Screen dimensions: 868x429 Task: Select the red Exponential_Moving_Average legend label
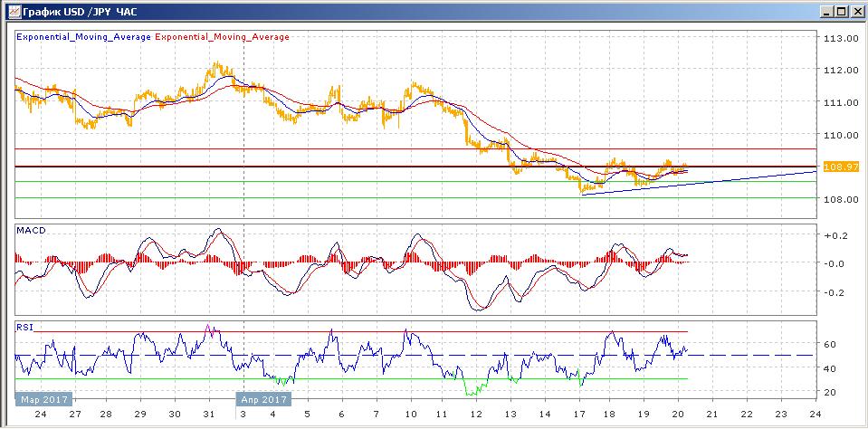point(223,37)
